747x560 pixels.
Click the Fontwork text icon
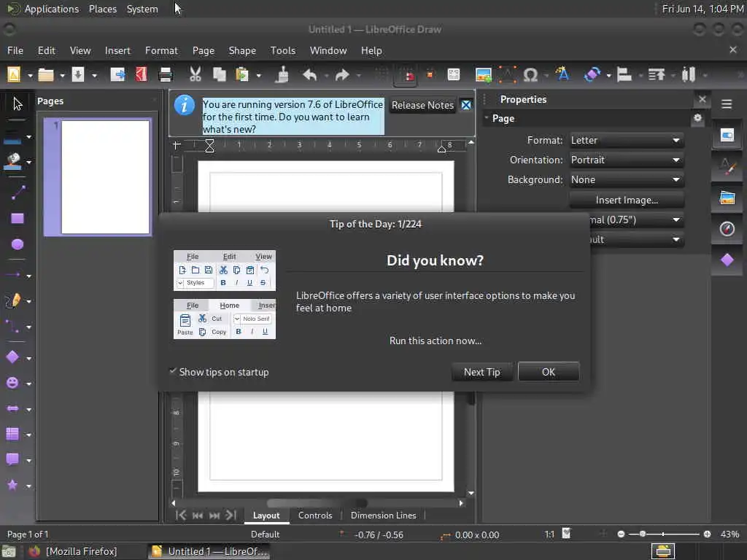tap(562, 74)
